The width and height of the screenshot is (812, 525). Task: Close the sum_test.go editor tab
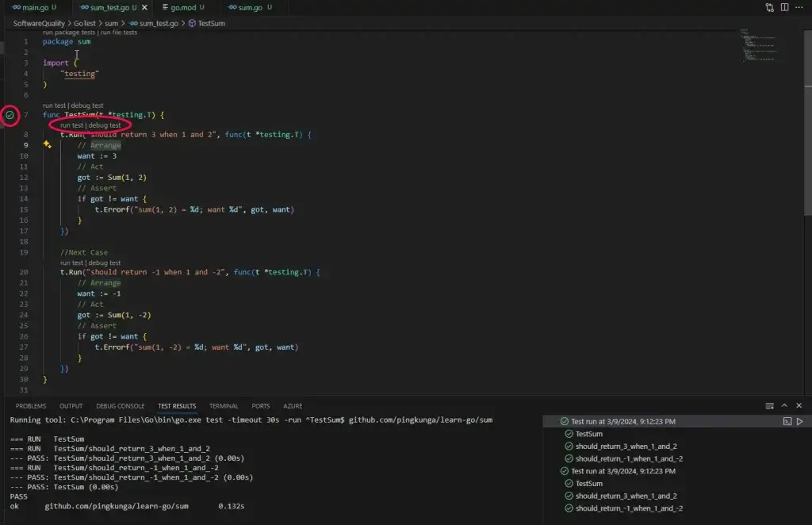[144, 7]
